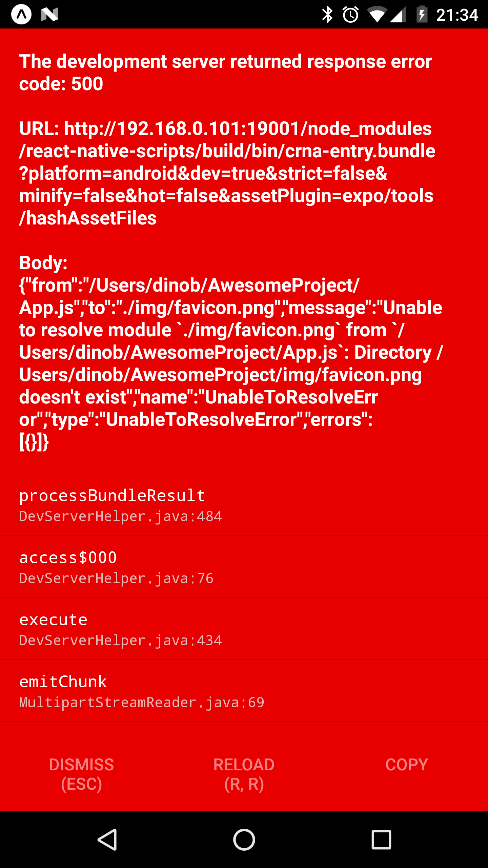Tap the Wi-Fi signal icon

click(x=377, y=14)
